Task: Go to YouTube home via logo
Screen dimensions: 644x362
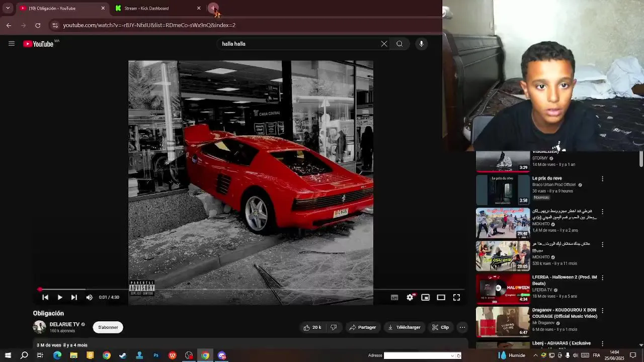Action: coord(38,44)
